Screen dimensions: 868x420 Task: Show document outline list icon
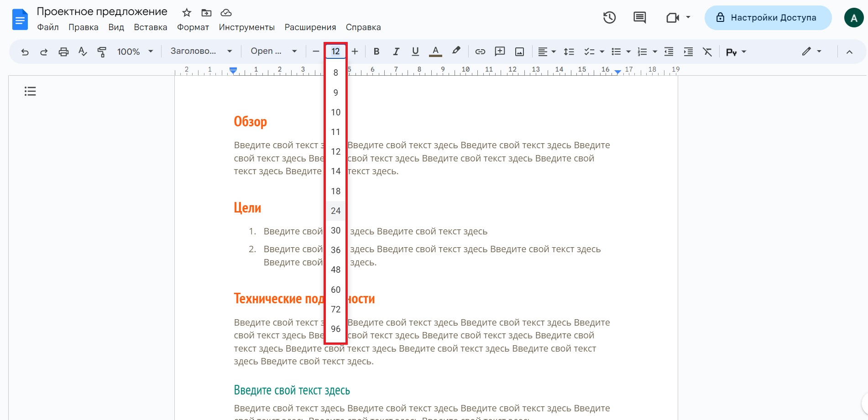pos(30,92)
